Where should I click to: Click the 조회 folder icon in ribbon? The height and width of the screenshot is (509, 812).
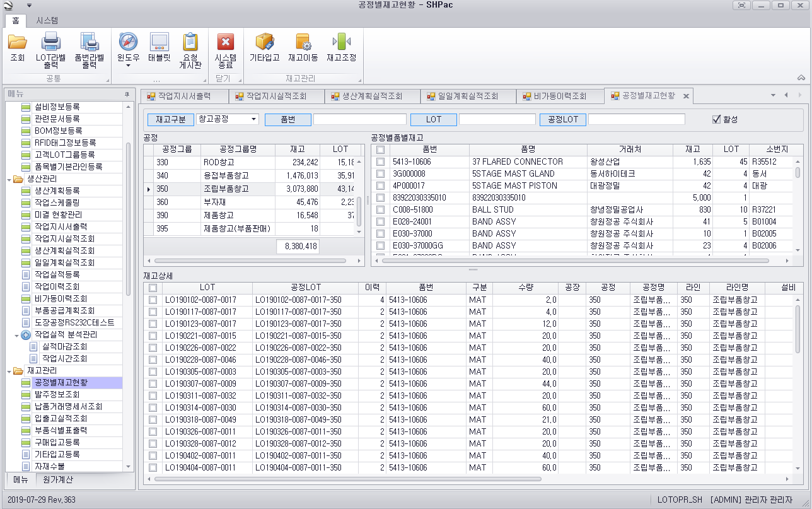[17, 43]
